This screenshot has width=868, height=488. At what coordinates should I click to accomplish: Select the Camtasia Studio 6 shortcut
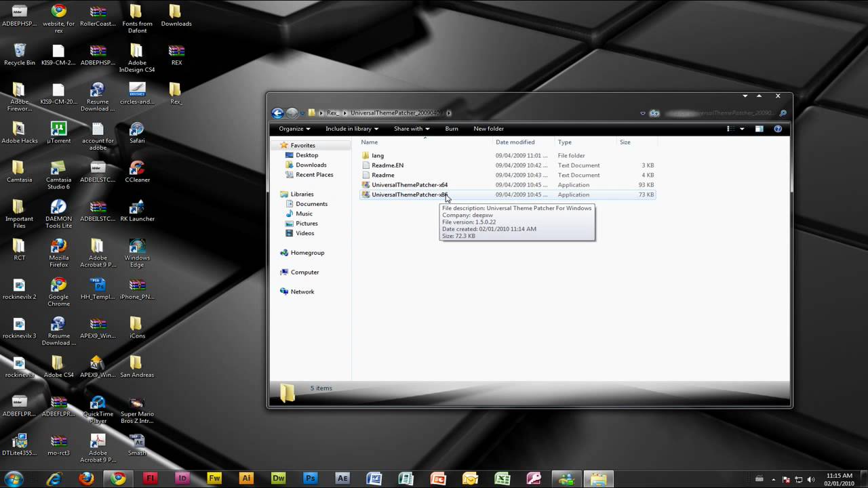tap(59, 175)
